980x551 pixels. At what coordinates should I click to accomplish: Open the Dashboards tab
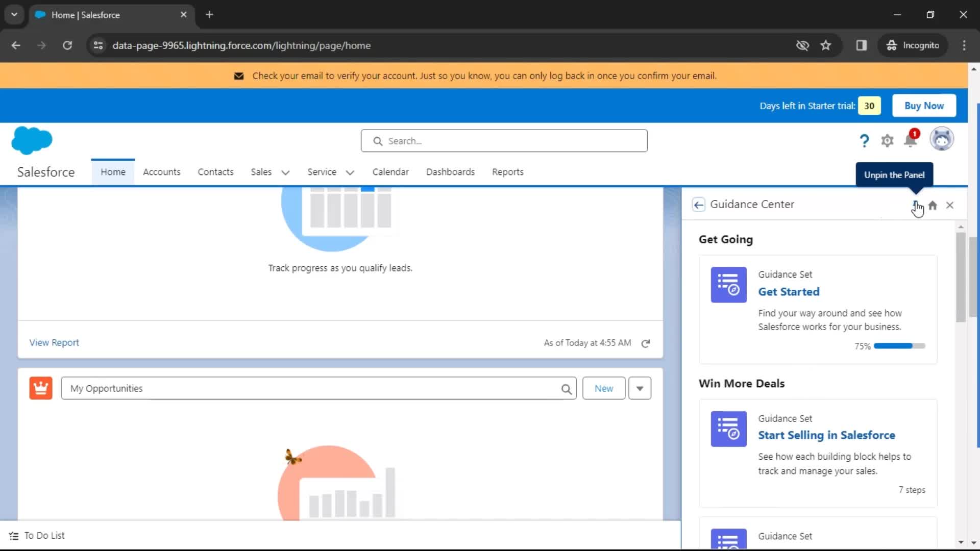(450, 172)
